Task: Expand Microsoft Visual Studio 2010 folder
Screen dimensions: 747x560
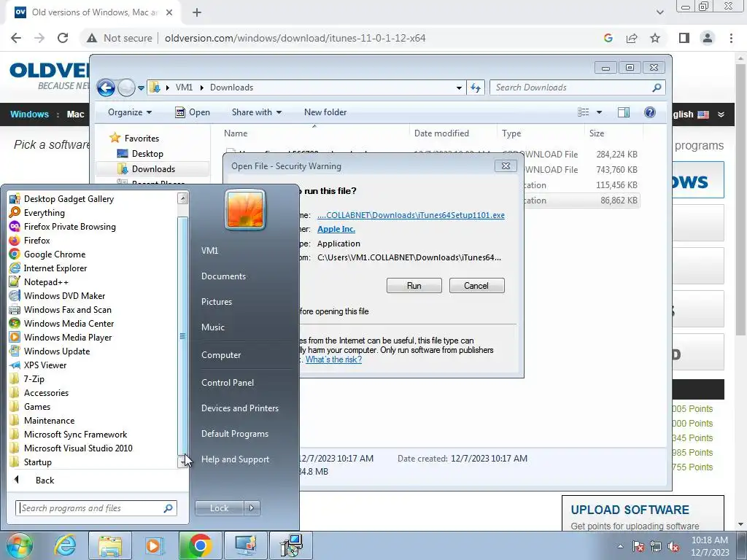Action: [78, 448]
